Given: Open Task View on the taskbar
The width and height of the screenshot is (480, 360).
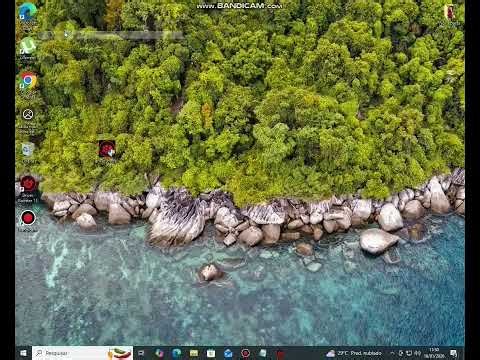Looking at the screenshot, I should pyautogui.click(x=141, y=353).
